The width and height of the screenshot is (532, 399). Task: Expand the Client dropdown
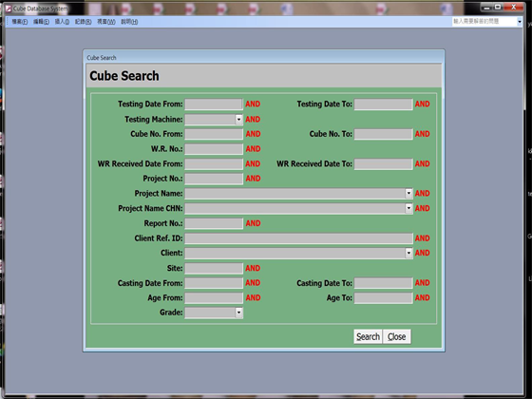pyautogui.click(x=408, y=253)
